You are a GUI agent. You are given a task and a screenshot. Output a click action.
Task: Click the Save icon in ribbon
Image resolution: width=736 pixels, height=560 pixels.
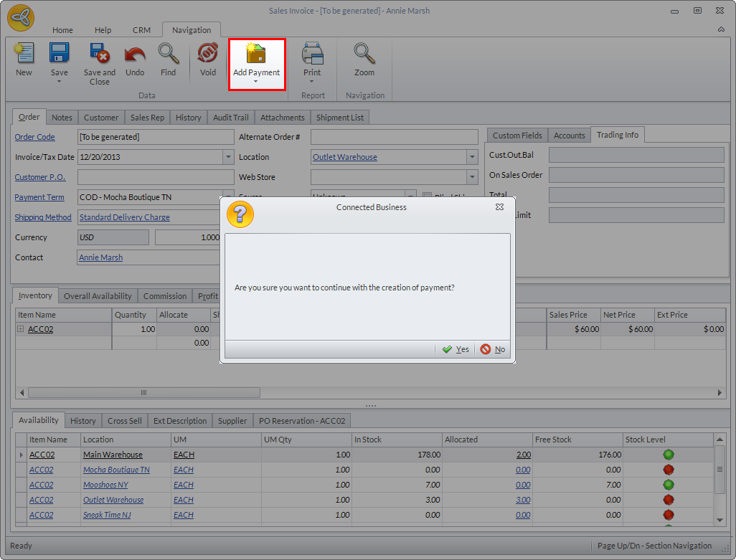coord(59,54)
